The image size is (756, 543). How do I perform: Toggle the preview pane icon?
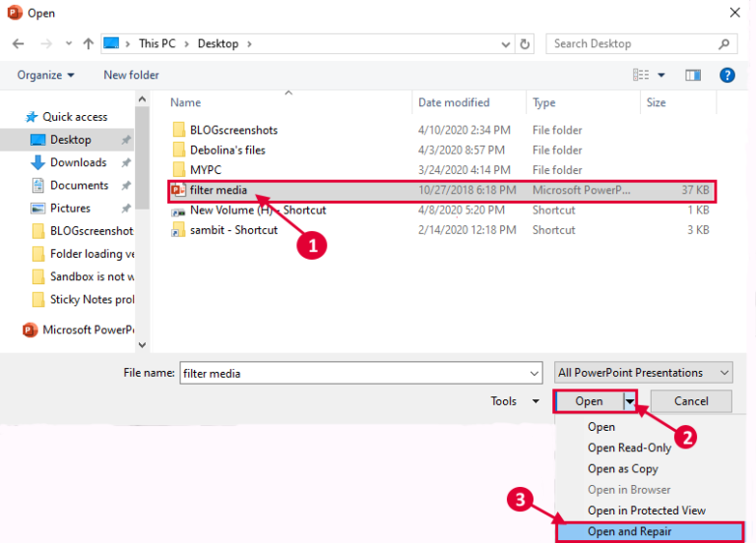pos(693,75)
